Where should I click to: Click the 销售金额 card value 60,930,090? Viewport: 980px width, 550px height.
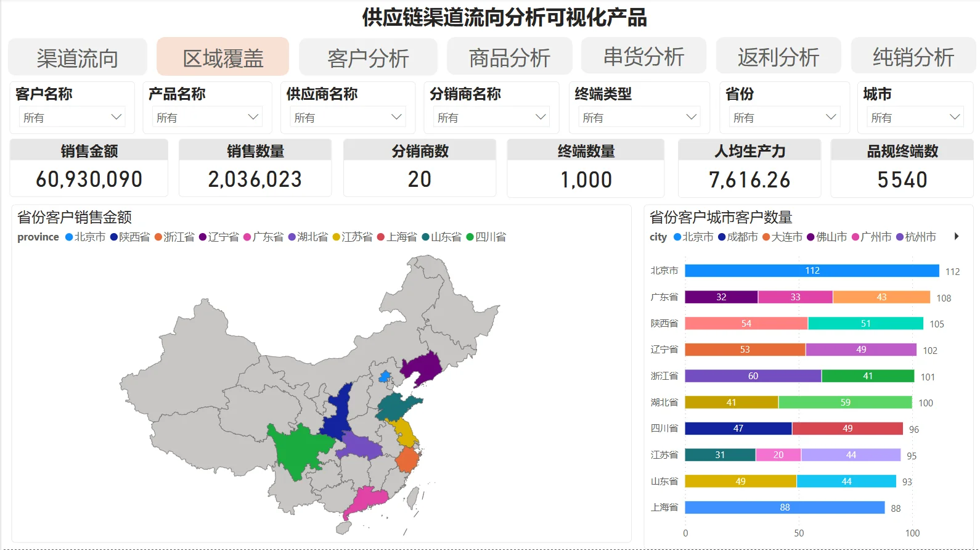[x=89, y=179]
